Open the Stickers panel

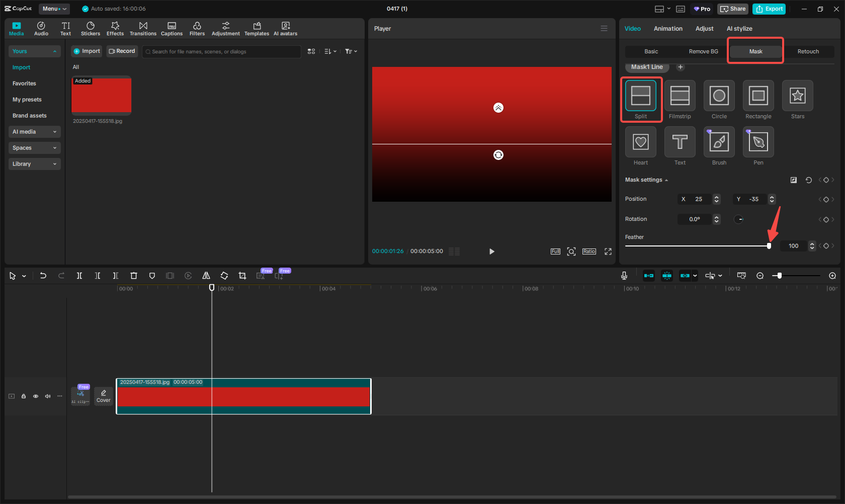(91, 29)
